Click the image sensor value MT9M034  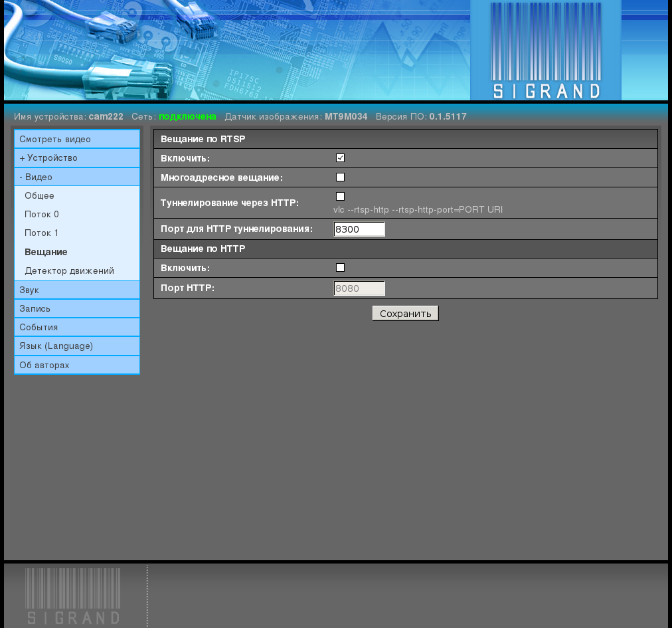[x=346, y=116]
